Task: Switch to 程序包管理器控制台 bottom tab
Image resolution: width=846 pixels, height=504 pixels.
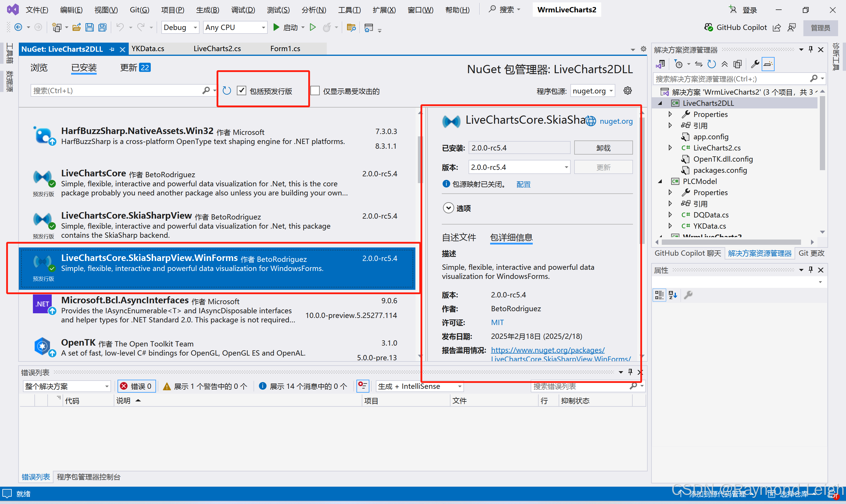Action: click(89, 477)
